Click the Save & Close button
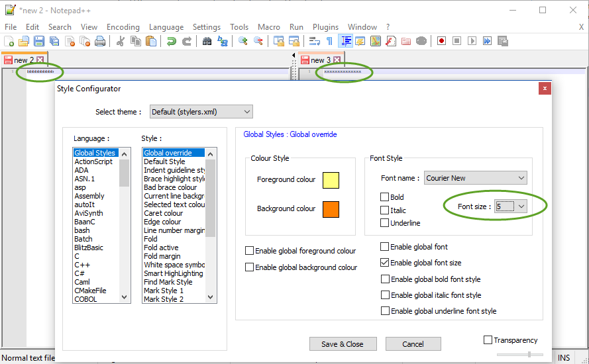 coord(343,344)
